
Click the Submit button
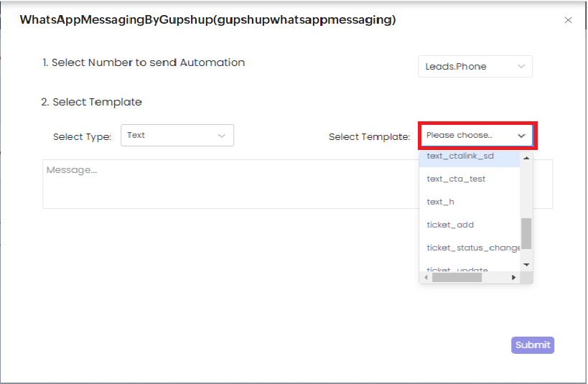click(533, 345)
